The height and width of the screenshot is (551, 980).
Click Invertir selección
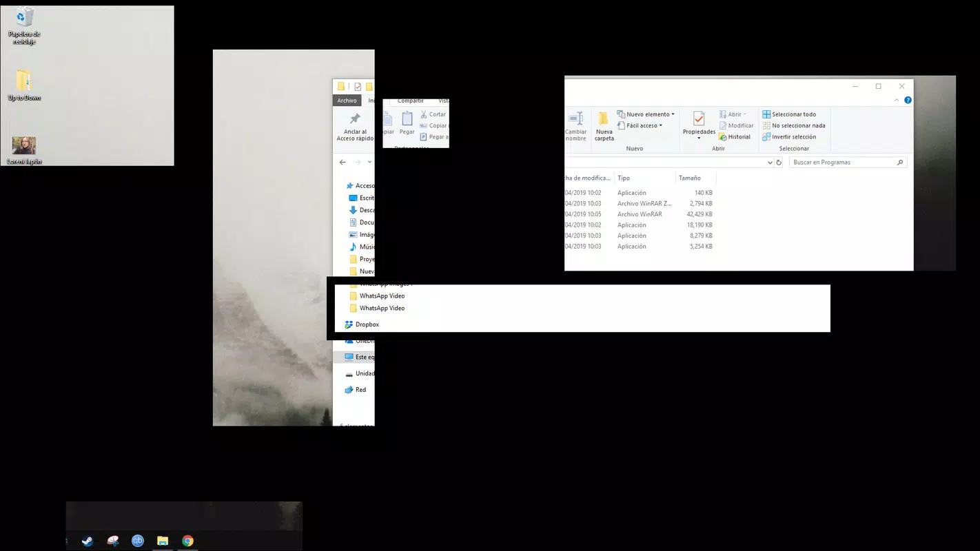pos(789,136)
